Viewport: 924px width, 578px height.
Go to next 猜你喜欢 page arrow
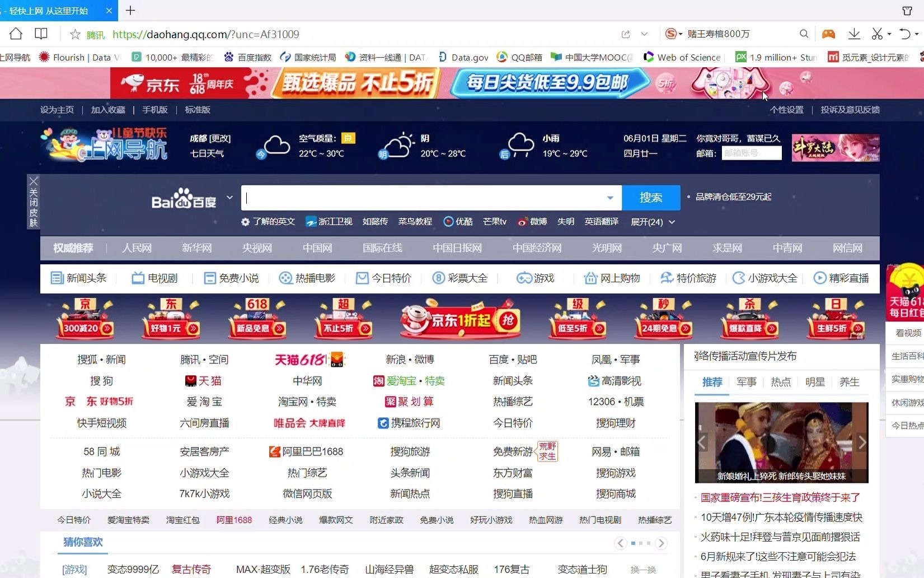coord(662,543)
